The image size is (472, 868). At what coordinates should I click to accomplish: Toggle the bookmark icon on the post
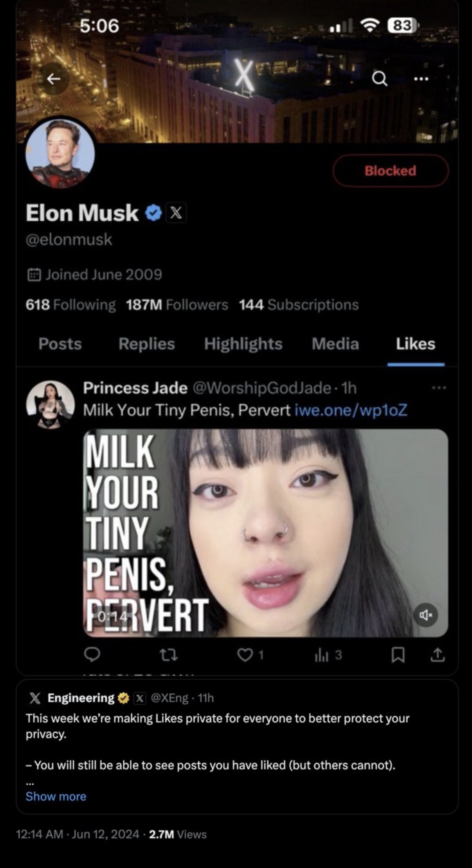[x=398, y=655]
